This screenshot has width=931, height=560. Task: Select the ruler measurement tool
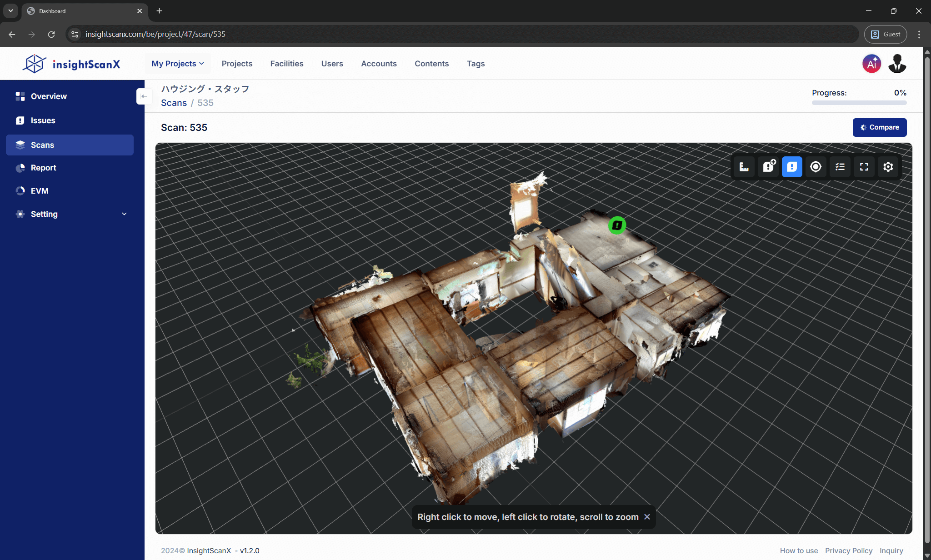click(x=744, y=167)
